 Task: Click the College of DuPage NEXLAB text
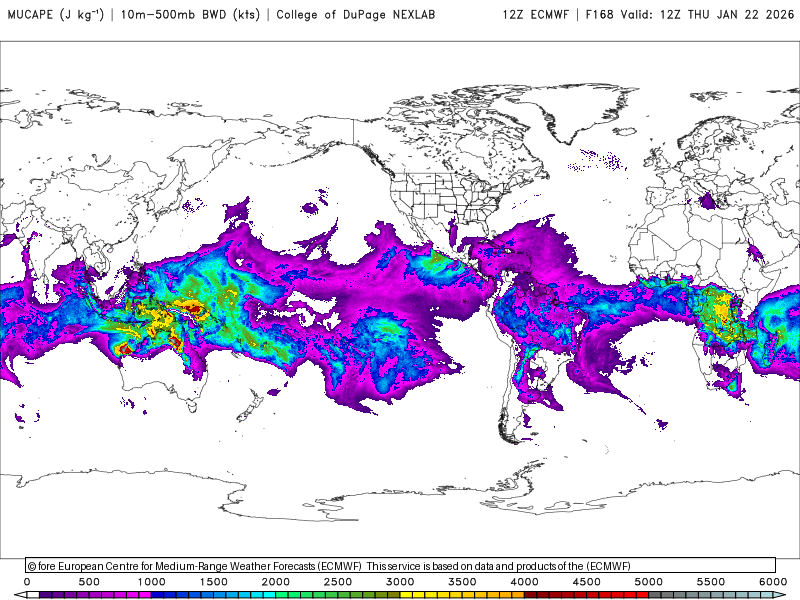coord(356,14)
